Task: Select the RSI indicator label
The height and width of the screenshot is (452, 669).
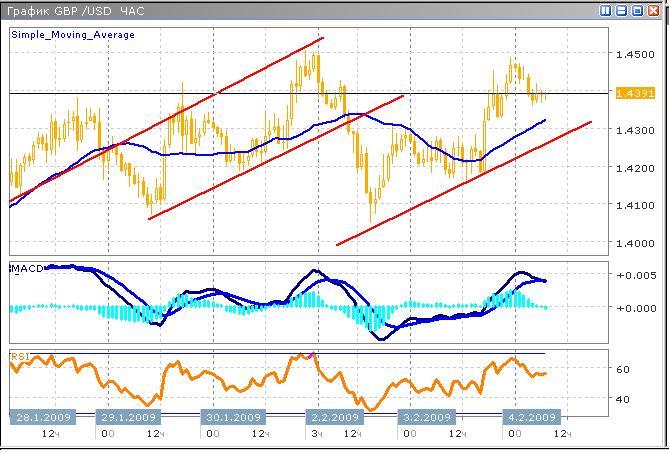Action: (x=20, y=356)
